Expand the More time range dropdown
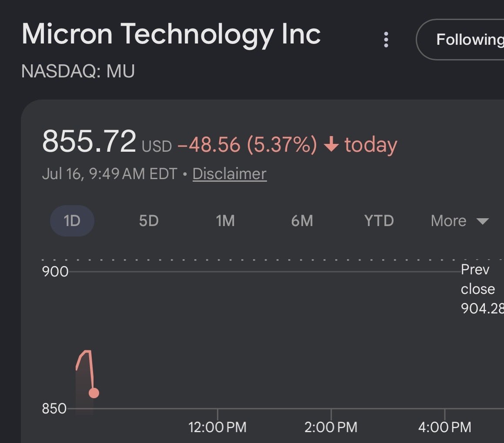This screenshot has height=443, width=504. [460, 221]
